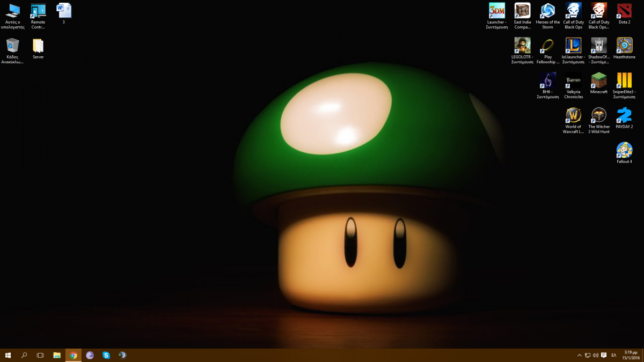Select the Dota 2 desktop icon
Image resolution: width=644 pixels, height=362 pixels.
624,13
